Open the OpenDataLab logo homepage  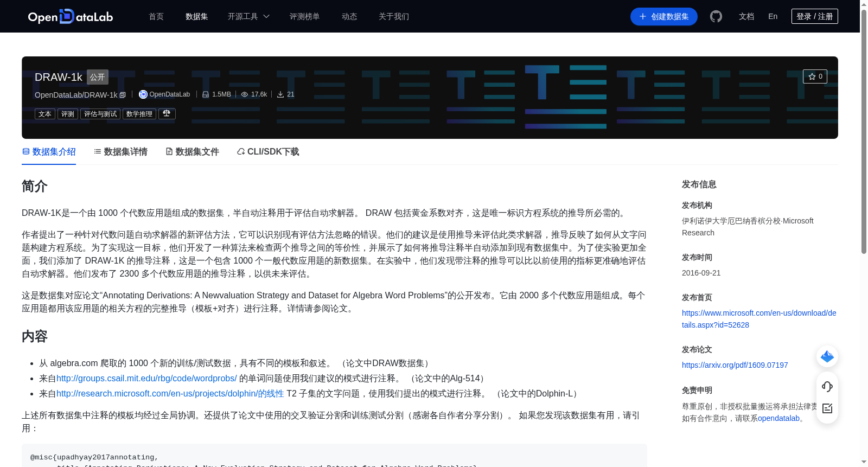coord(71,16)
